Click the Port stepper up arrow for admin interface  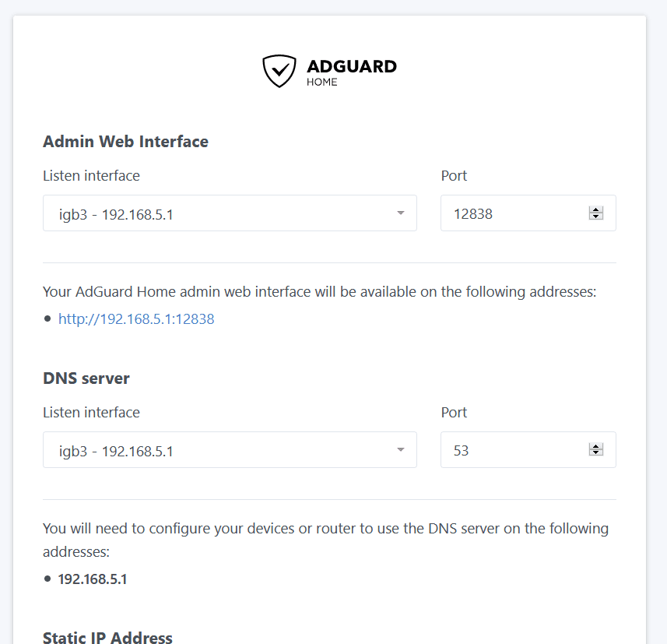tap(596, 208)
